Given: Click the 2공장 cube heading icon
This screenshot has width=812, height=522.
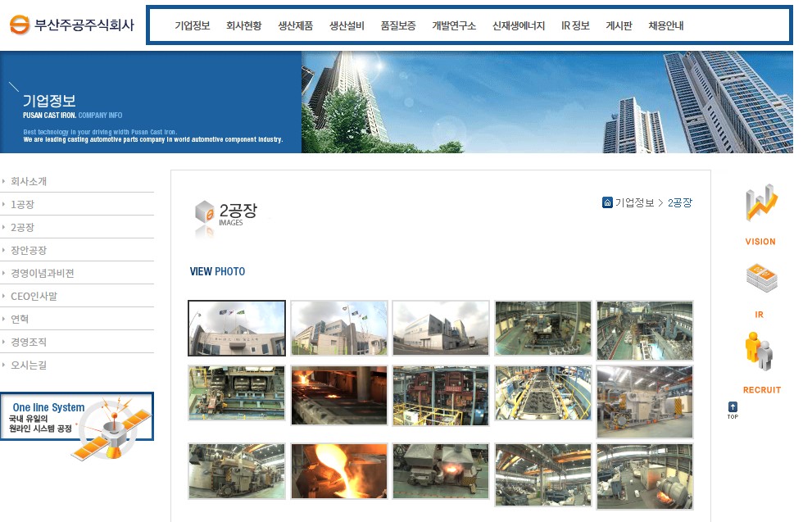Looking at the screenshot, I should coord(205,215).
